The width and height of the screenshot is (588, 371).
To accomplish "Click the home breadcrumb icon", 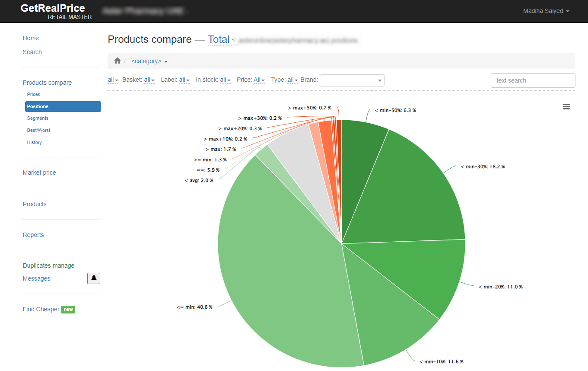I will click(117, 61).
